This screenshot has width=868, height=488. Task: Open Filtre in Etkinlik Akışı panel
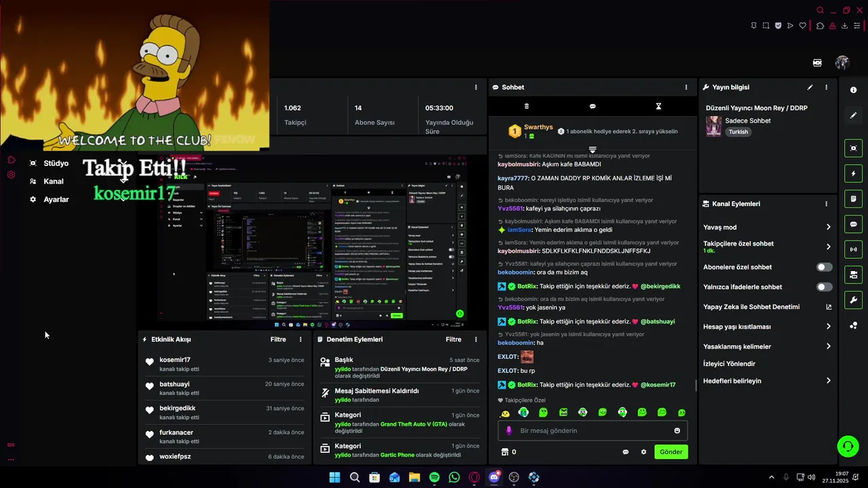point(278,340)
